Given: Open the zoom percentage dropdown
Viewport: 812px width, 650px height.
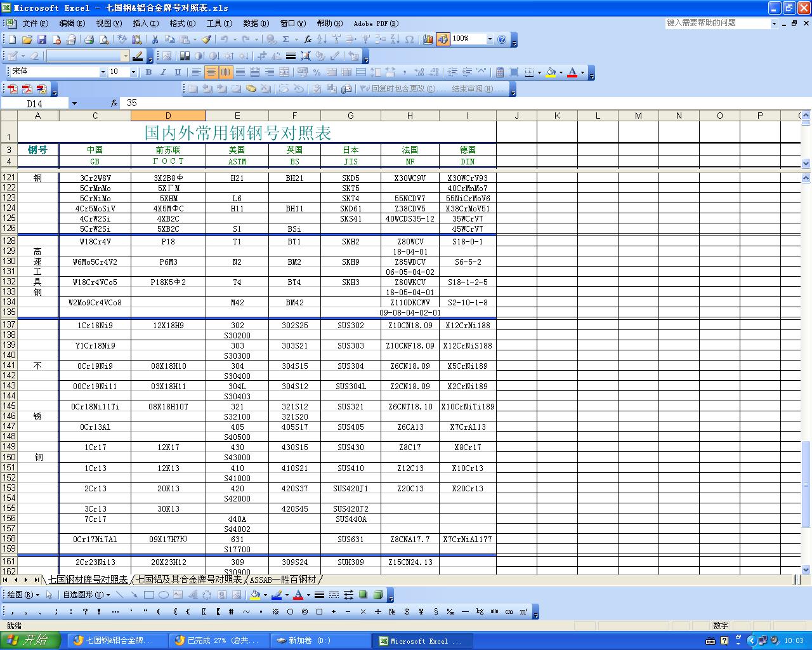Looking at the screenshot, I should pos(490,39).
